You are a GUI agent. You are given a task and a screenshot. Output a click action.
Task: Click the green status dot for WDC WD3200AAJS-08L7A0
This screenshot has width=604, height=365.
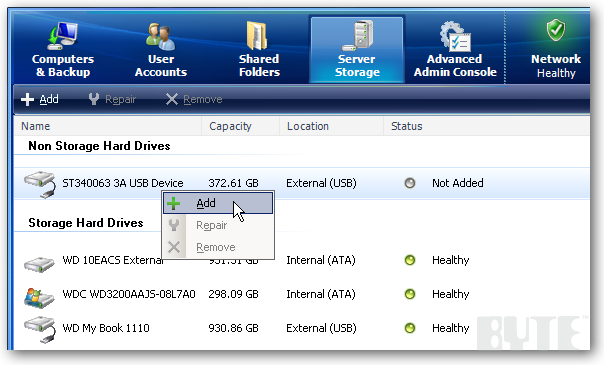(x=410, y=294)
